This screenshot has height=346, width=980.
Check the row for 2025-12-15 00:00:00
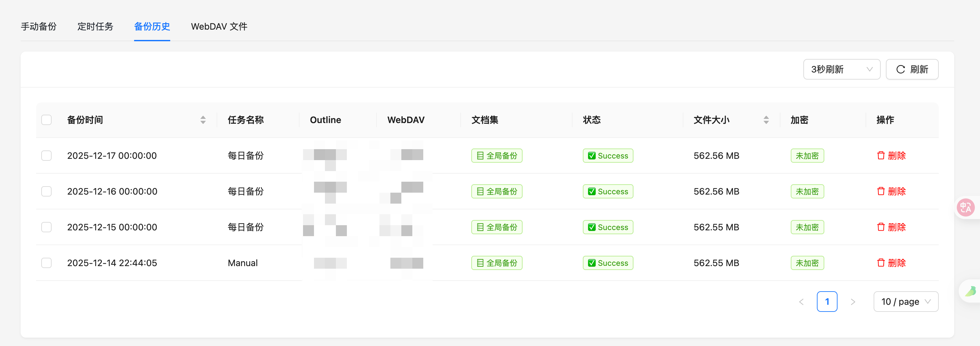[x=46, y=227]
